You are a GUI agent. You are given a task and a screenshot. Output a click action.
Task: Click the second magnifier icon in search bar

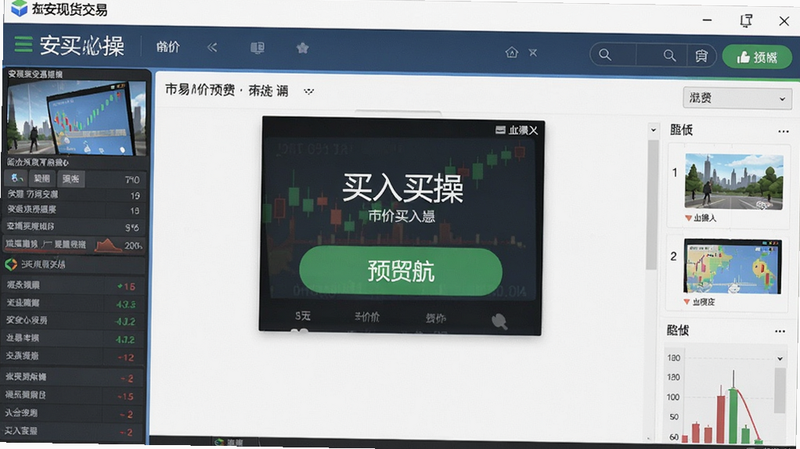pyautogui.click(x=669, y=55)
